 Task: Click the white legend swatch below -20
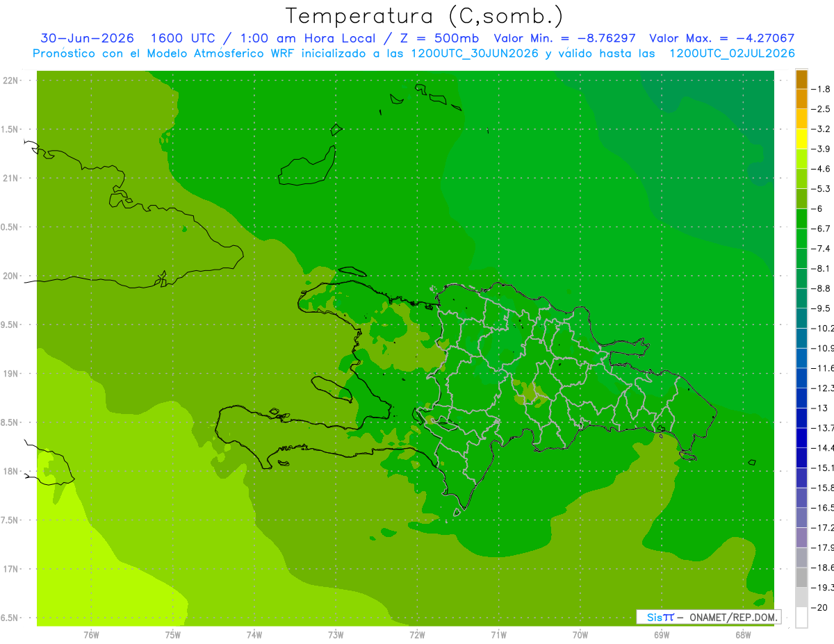(801, 617)
